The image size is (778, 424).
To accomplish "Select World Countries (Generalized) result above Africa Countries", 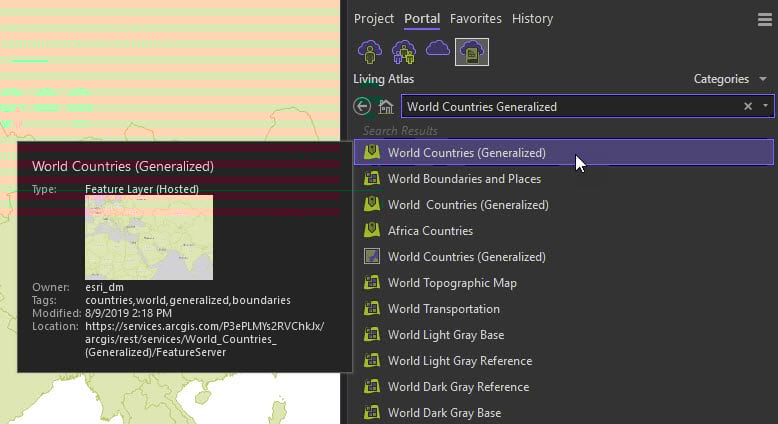I will click(x=468, y=205).
